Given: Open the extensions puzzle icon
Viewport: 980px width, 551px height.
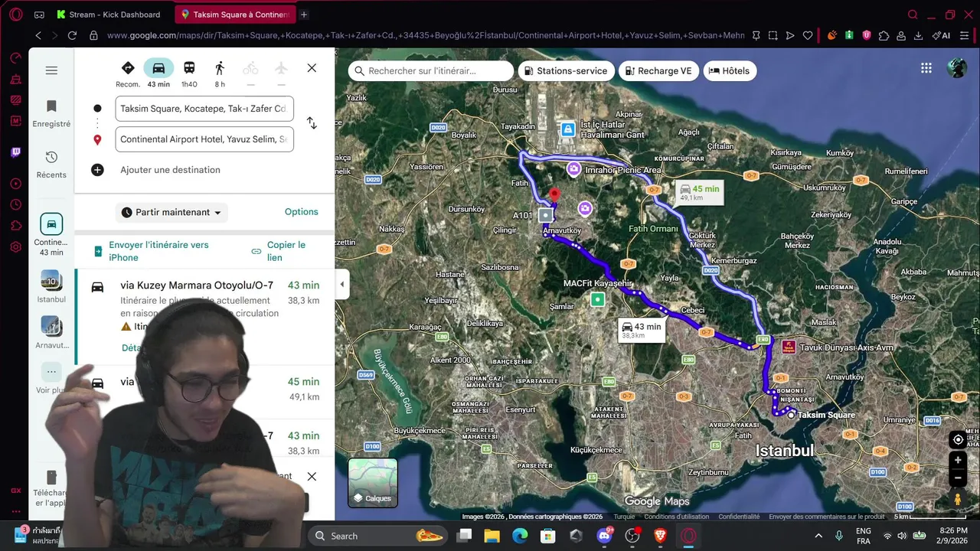Looking at the screenshot, I should (884, 35).
